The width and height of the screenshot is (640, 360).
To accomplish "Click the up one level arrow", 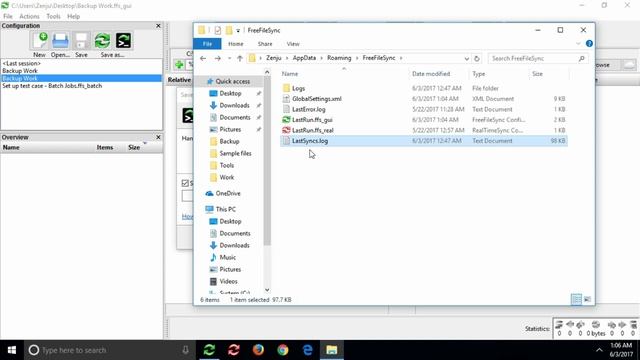I will [240, 58].
